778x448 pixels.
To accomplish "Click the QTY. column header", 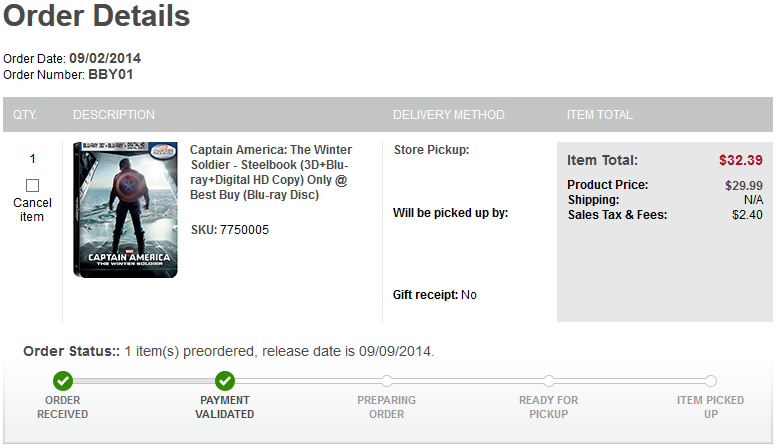I will 25,115.
